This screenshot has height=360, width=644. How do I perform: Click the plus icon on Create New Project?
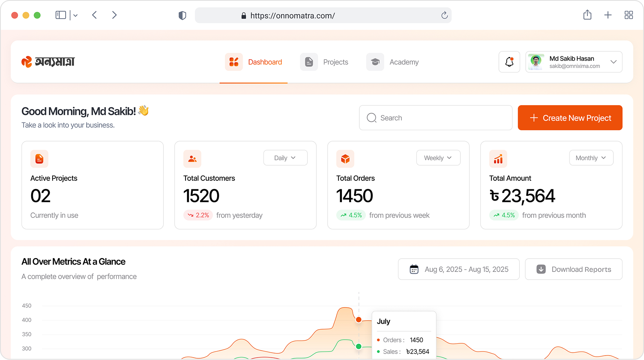tap(534, 118)
